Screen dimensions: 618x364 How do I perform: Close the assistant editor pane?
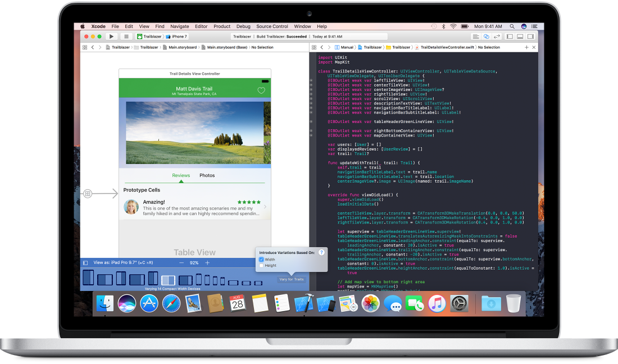[534, 47]
